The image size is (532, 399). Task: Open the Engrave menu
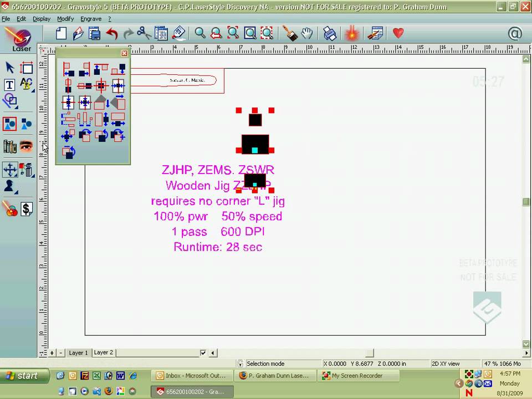[x=90, y=19]
